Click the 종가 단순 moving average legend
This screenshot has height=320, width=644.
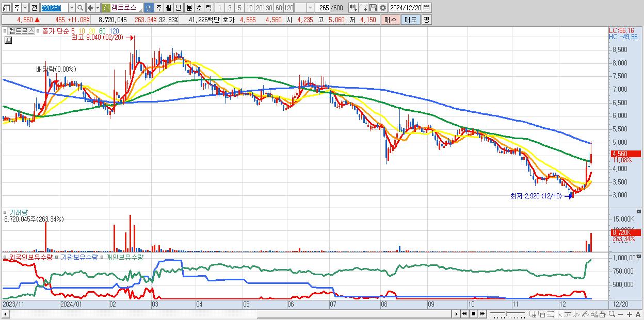56,31
